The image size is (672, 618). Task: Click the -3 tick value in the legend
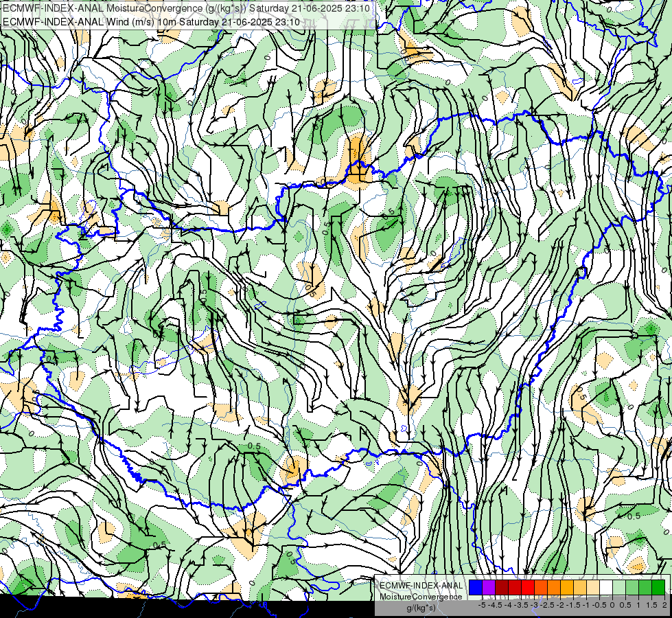pyautogui.click(x=535, y=605)
